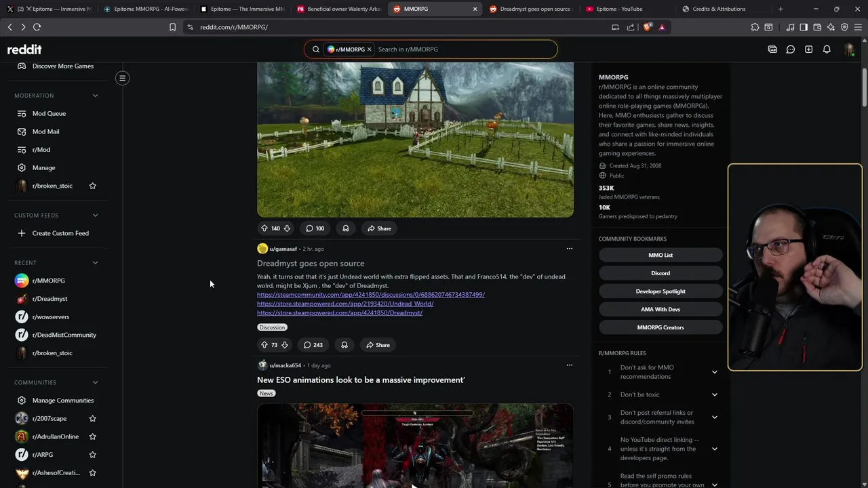Upvote the Dreadmyst goes open source post
Viewport: 868px width, 488px height.
point(264,345)
